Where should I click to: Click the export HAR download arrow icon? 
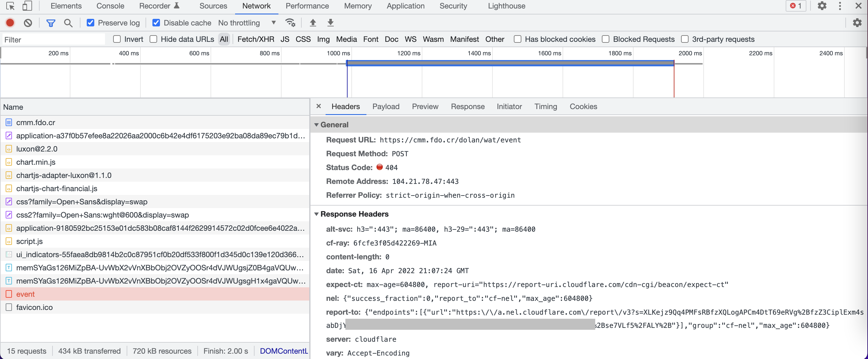pyautogui.click(x=330, y=23)
